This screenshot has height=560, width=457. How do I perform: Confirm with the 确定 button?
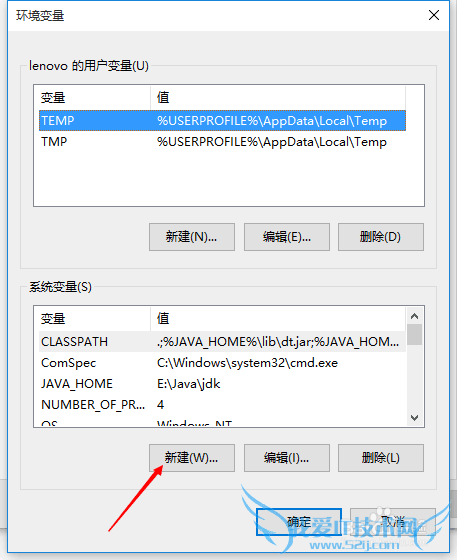[299, 522]
